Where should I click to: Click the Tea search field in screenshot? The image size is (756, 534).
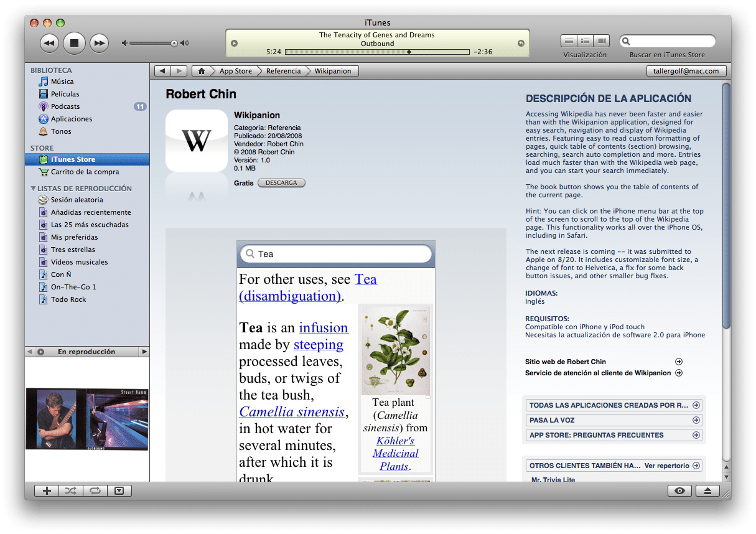click(x=336, y=254)
